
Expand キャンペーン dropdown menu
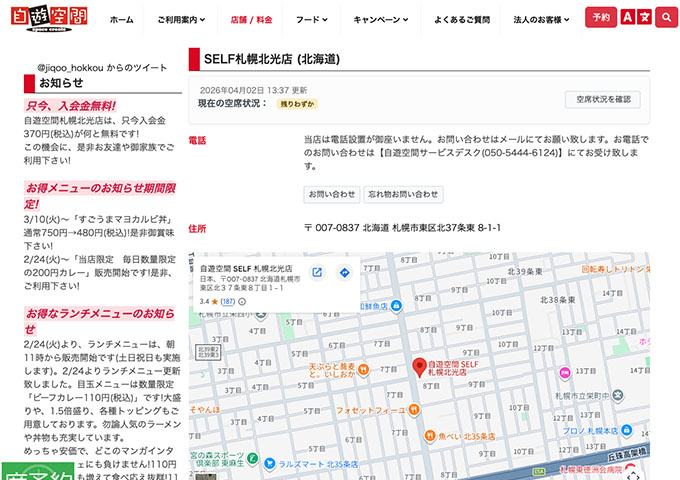380,20
